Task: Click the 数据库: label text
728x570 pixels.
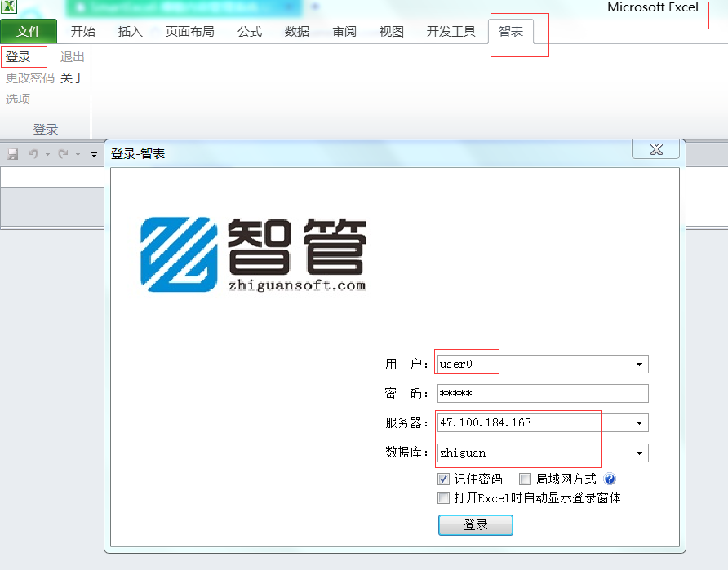Action: click(x=406, y=453)
